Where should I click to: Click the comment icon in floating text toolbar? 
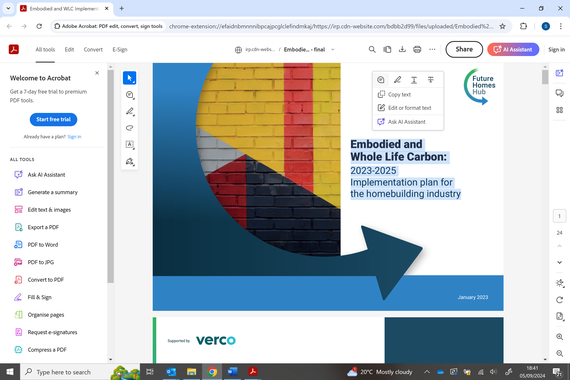(381, 80)
